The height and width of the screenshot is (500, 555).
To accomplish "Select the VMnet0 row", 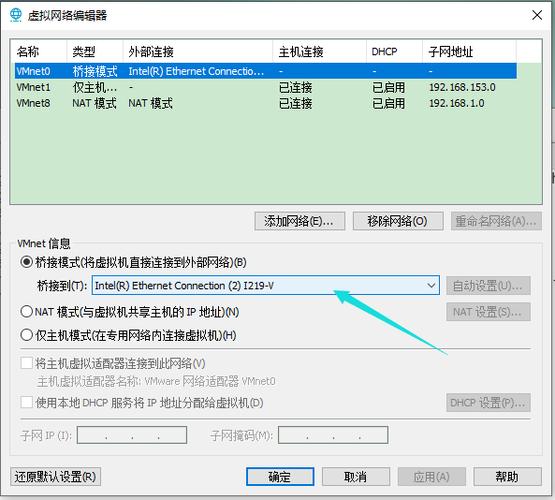I will tap(266, 71).
